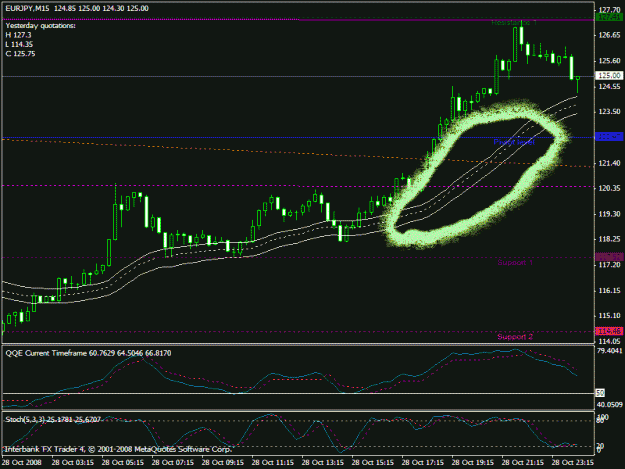Click the 'Pivot level' line label
The image size is (625, 469).
click(x=514, y=142)
